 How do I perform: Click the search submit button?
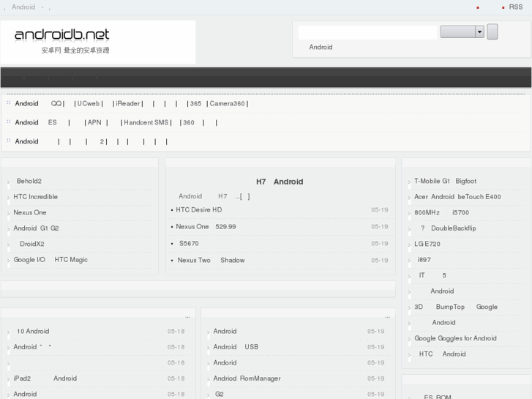pos(492,31)
